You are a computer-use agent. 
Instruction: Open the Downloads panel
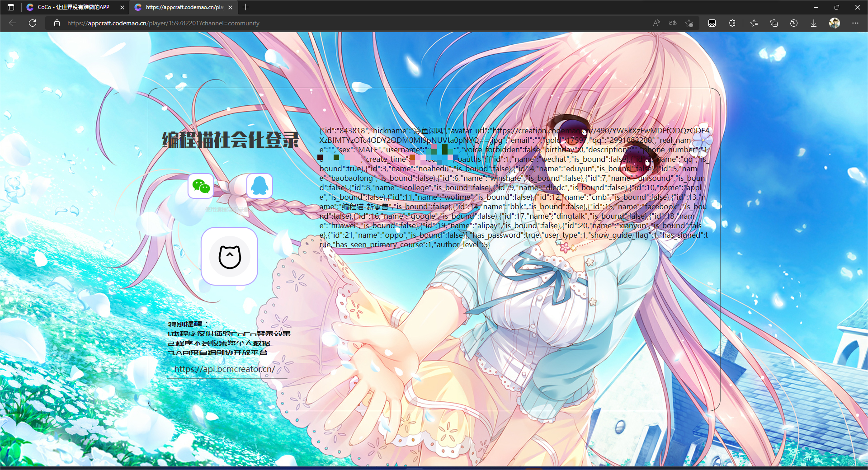tap(814, 23)
